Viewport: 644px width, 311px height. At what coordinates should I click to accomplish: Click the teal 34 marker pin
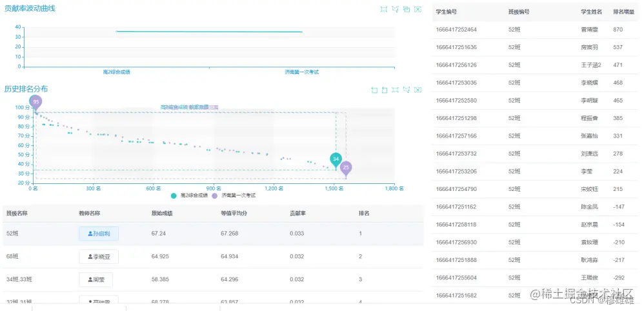pos(336,160)
